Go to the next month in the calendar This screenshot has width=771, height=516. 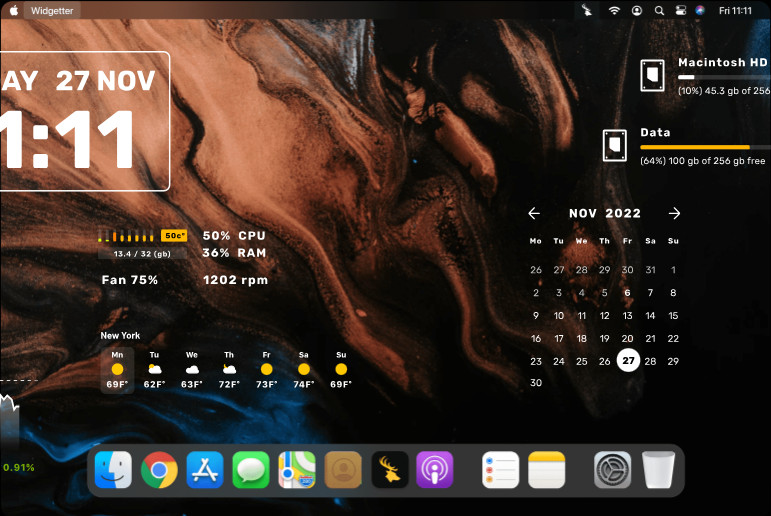675,213
